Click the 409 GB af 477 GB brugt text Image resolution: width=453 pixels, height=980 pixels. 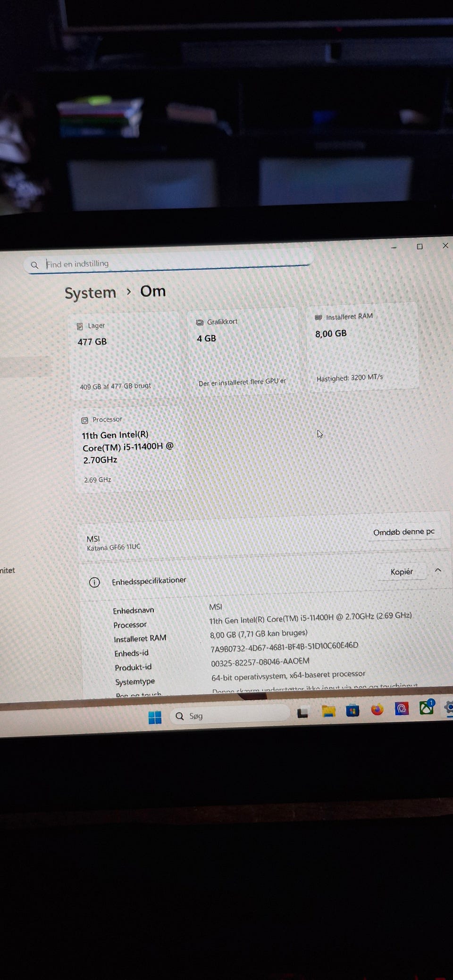coord(116,386)
